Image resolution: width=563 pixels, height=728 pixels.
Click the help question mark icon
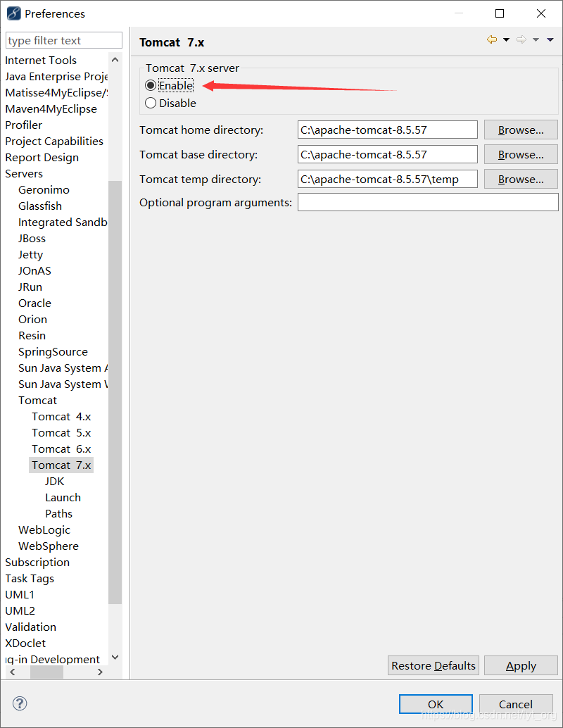20,703
